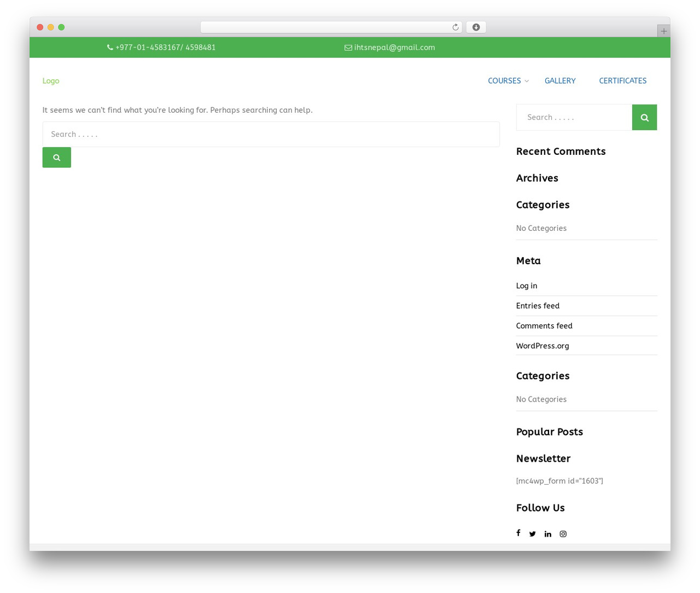Focus the main content search field

click(x=271, y=134)
